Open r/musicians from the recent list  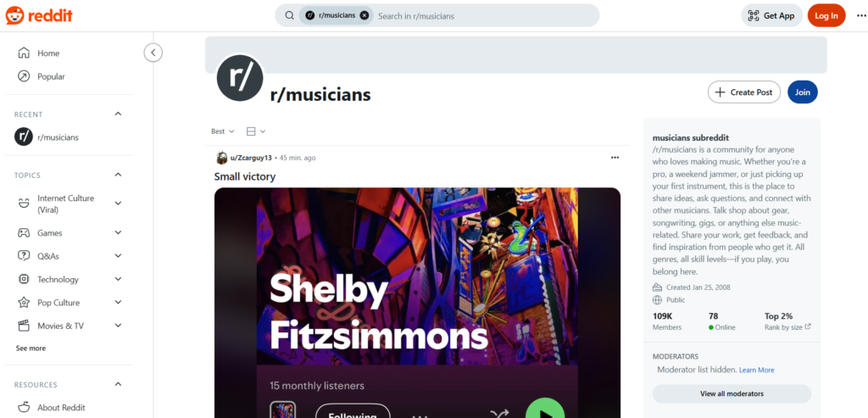coord(57,137)
